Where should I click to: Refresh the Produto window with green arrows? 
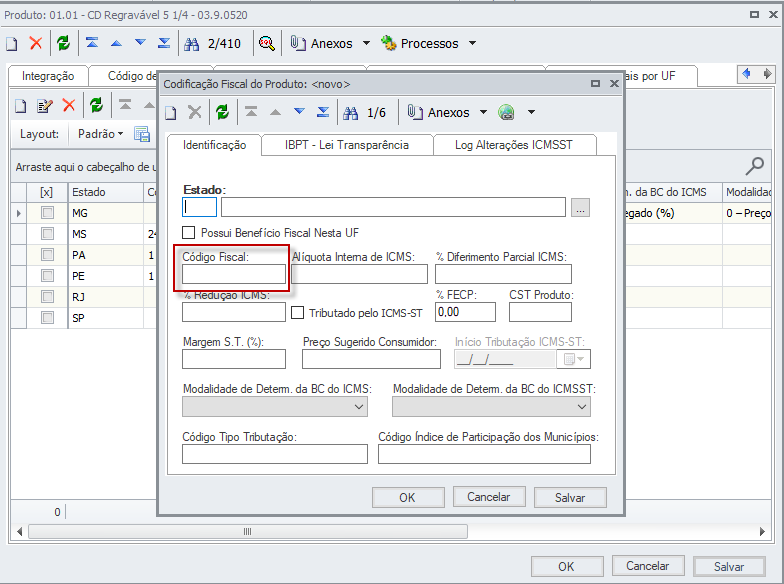64,44
